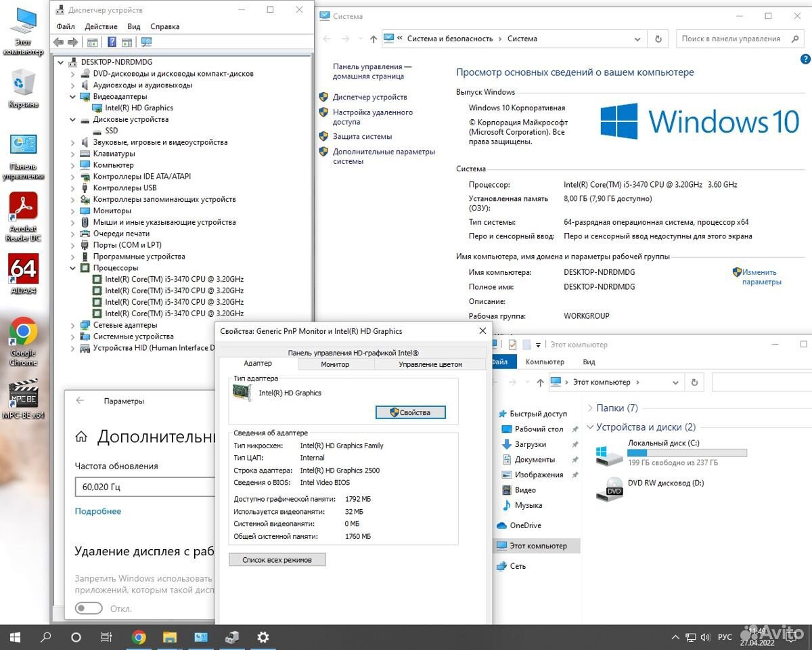Switch to Управление цветом tab
Screen dimensions: 812x650
pos(430,364)
